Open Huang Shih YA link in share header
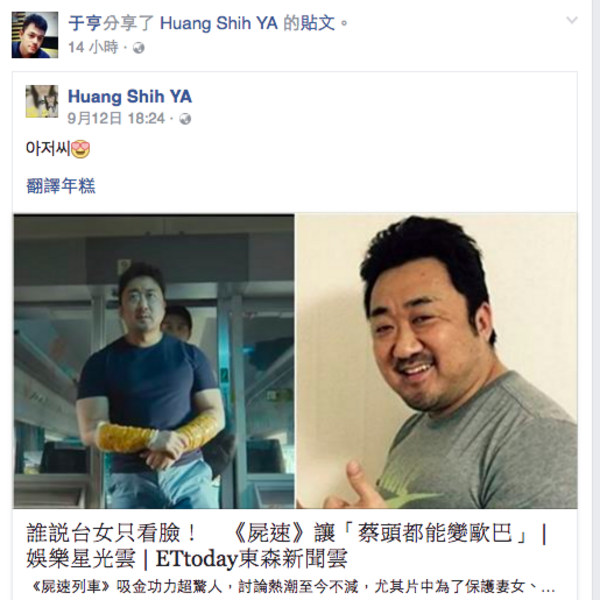The image size is (600, 600). 218,23
